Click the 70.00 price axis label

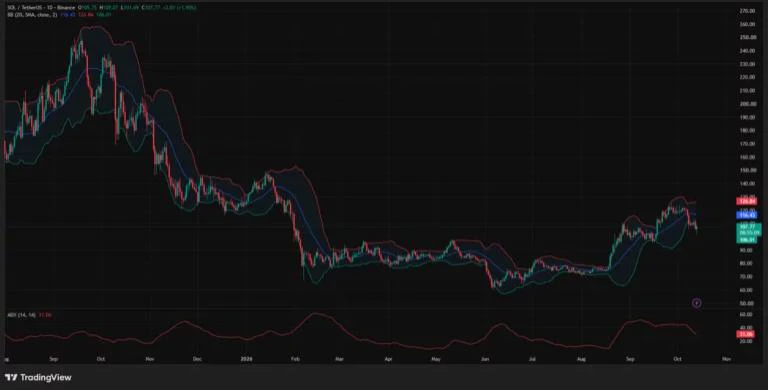click(x=747, y=277)
